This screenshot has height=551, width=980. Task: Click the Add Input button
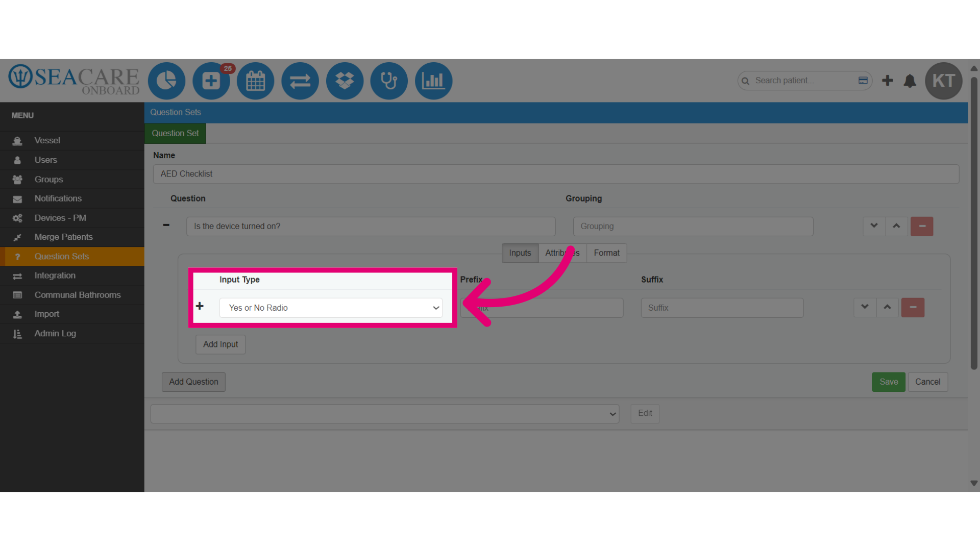pos(220,344)
